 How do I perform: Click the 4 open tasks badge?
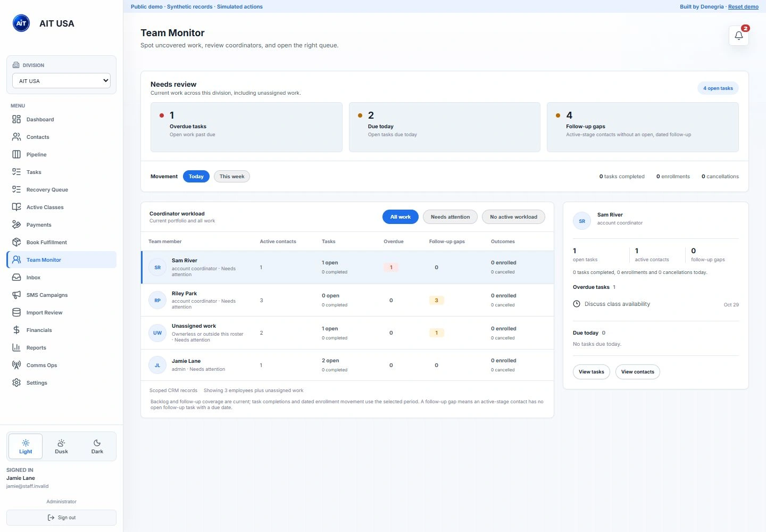coord(718,88)
